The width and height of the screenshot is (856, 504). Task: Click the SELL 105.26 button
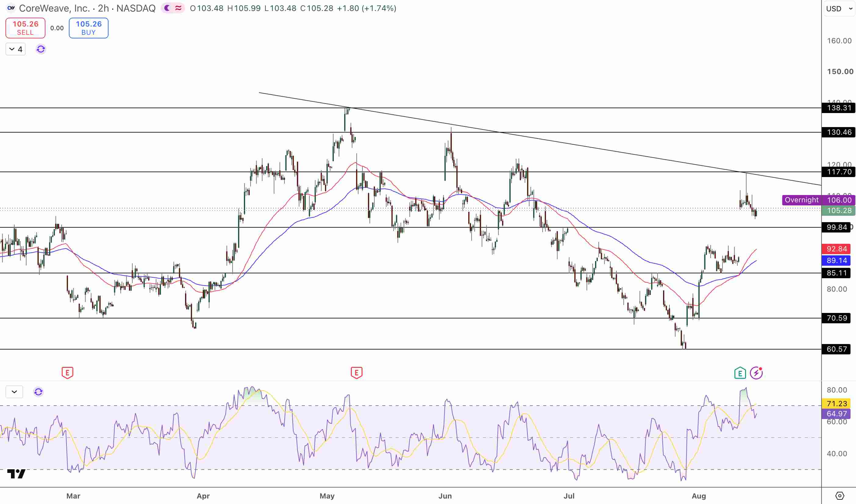click(x=26, y=28)
